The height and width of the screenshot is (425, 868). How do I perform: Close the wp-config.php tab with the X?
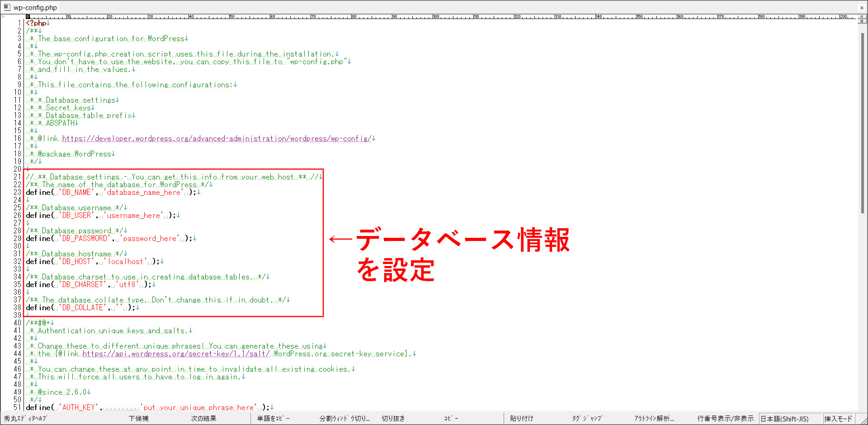[862, 8]
